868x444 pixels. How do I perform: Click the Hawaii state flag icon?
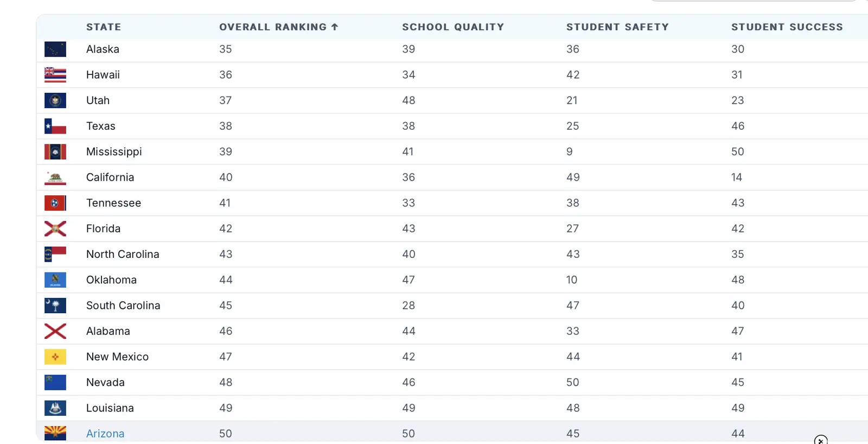coord(55,75)
